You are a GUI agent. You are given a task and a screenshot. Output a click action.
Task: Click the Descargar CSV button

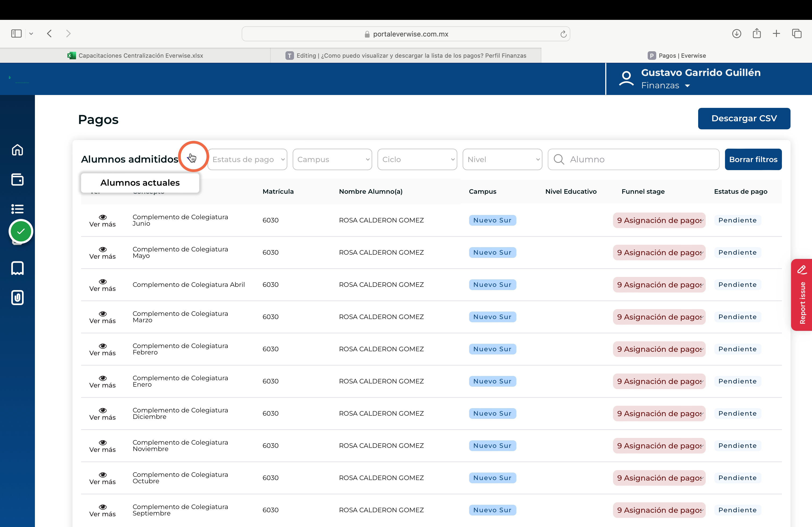click(x=744, y=119)
